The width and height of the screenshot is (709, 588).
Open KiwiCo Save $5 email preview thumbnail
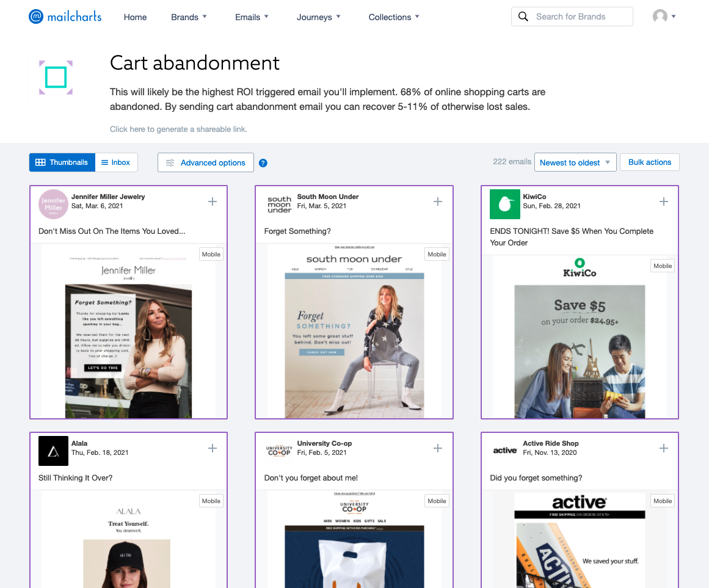tap(580, 337)
